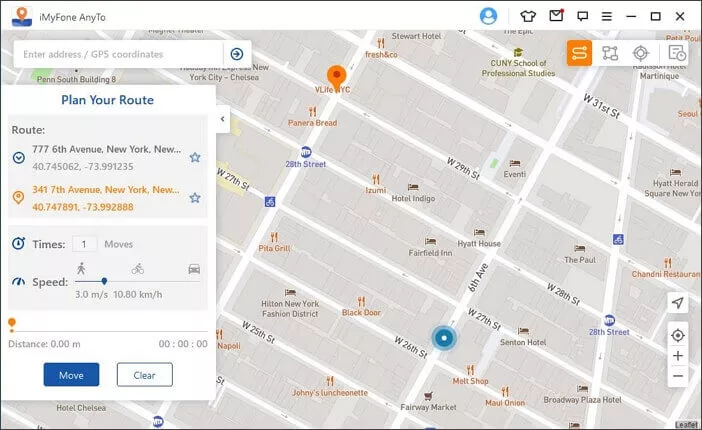Collapse the Plan Your Route panel

(x=222, y=120)
